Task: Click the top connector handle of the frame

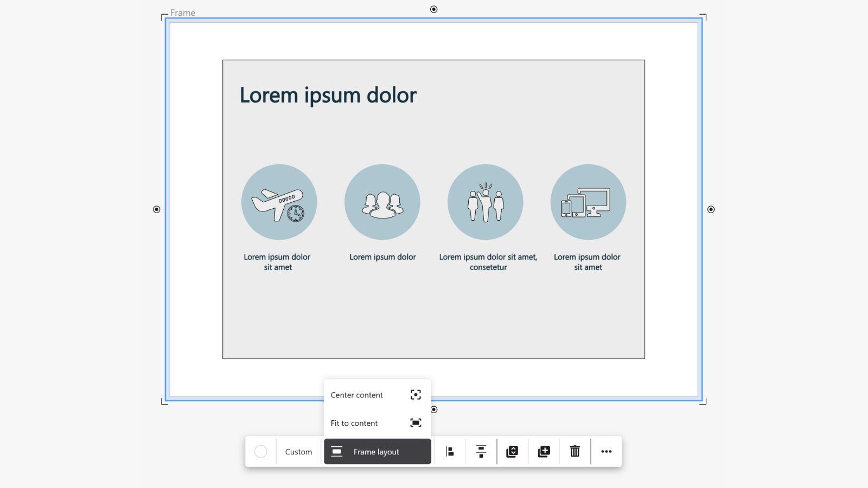Action: [x=433, y=9]
